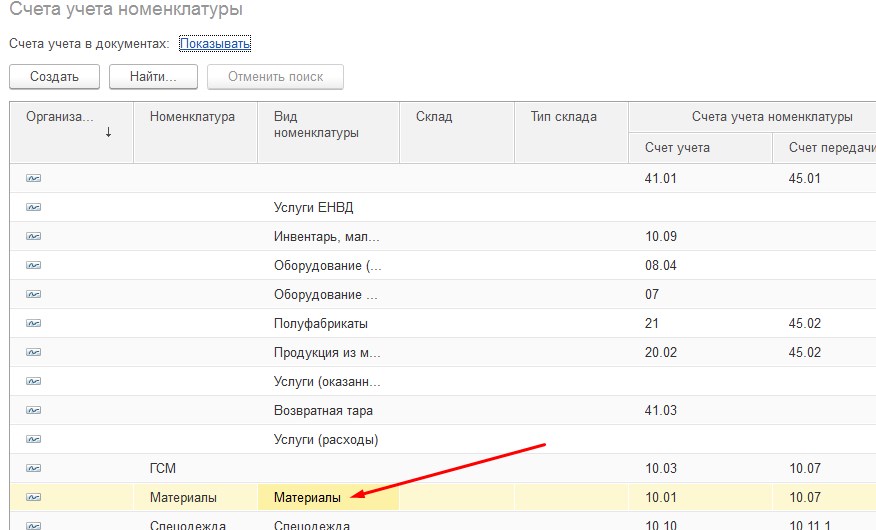Viewport: 876px width, 530px height.
Task: Select the record icon in the Продукция row
Action: 34,352
